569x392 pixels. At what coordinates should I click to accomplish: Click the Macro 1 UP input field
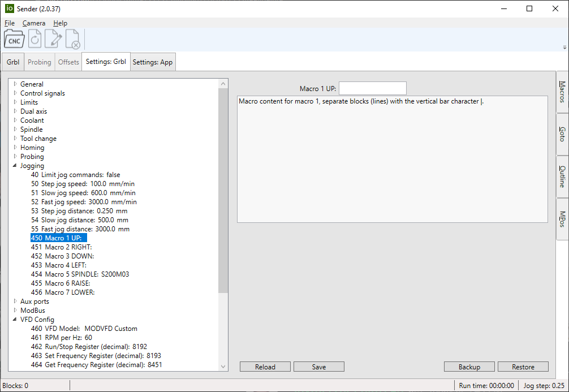pos(373,88)
